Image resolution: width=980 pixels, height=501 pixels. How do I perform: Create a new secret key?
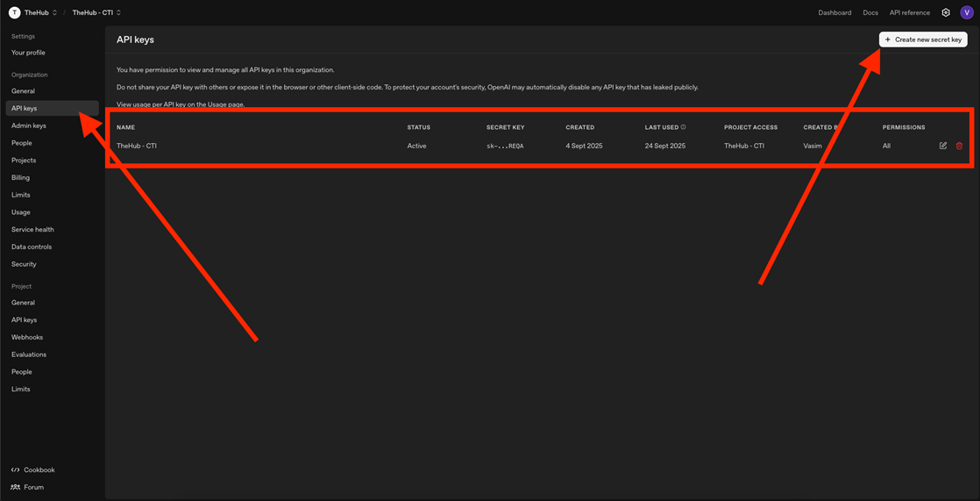click(923, 39)
